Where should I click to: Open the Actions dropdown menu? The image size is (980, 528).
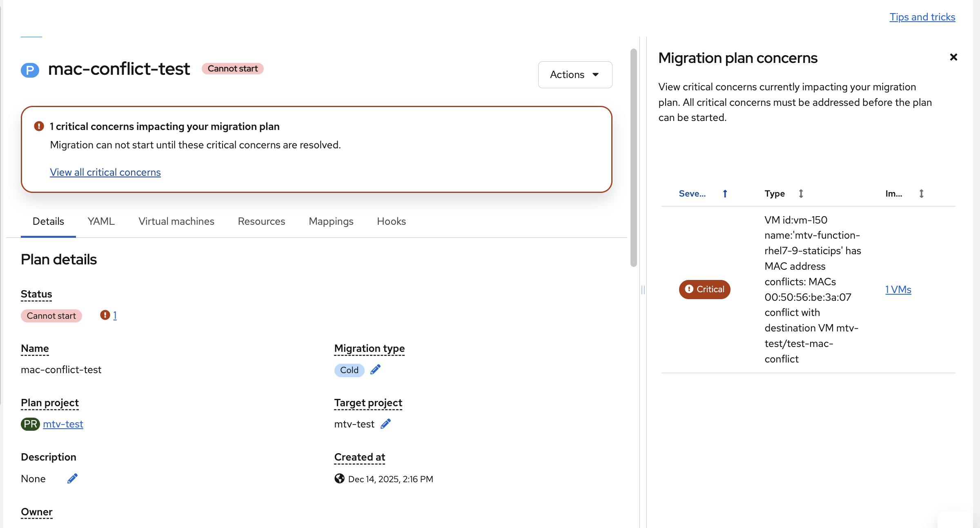575,75
